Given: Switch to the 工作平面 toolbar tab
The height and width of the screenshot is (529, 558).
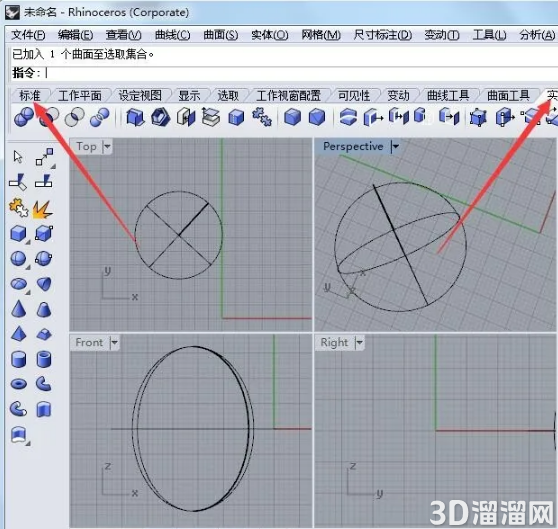Looking at the screenshot, I should 80,96.
